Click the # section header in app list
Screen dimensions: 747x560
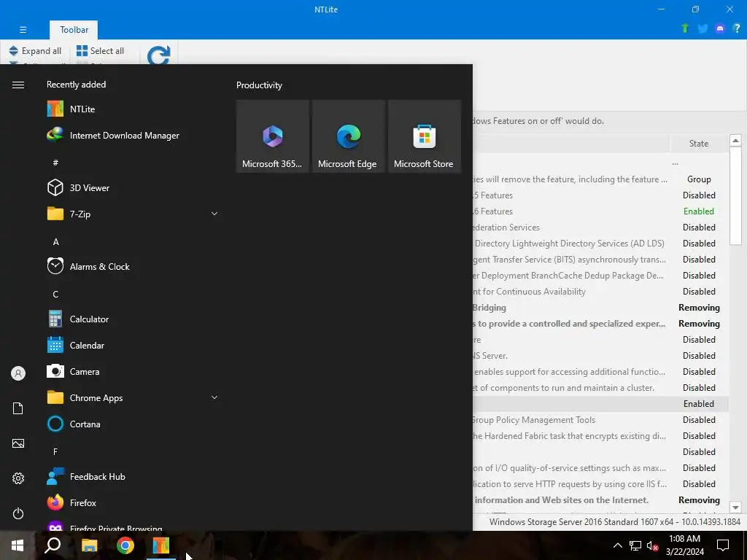pos(55,163)
